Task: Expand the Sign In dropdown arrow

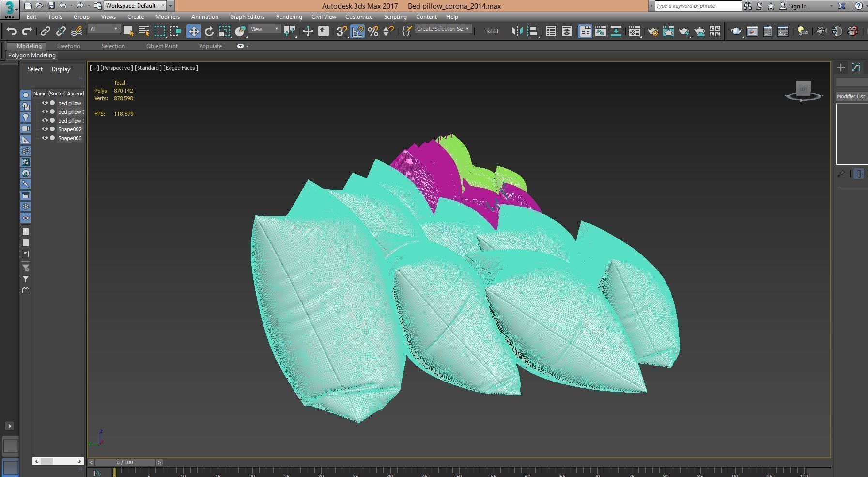Action: tap(831, 6)
